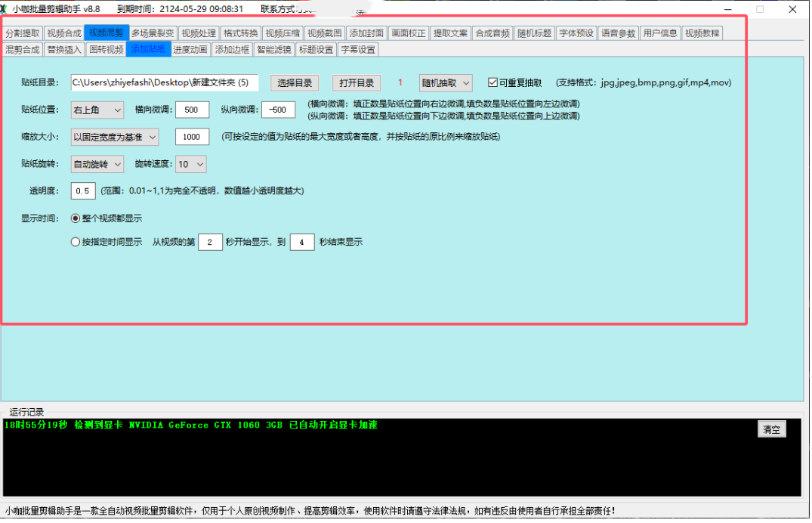Expand the 自动旋转 sticker rotation dropdown

pos(97,164)
